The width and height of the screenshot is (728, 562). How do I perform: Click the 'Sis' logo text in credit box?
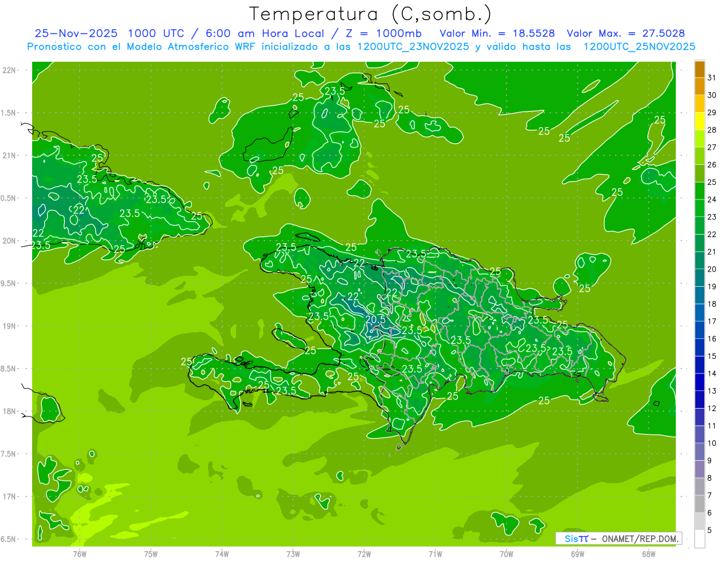(571, 538)
